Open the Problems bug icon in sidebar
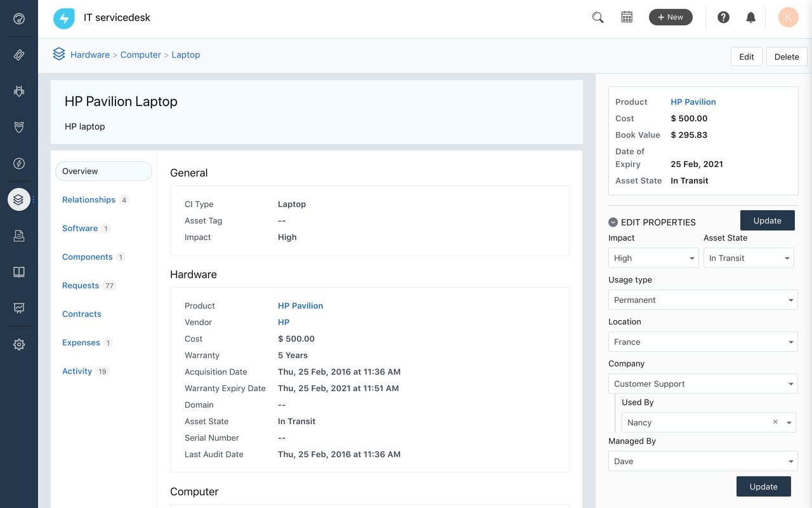This screenshot has height=508, width=812. click(x=19, y=91)
